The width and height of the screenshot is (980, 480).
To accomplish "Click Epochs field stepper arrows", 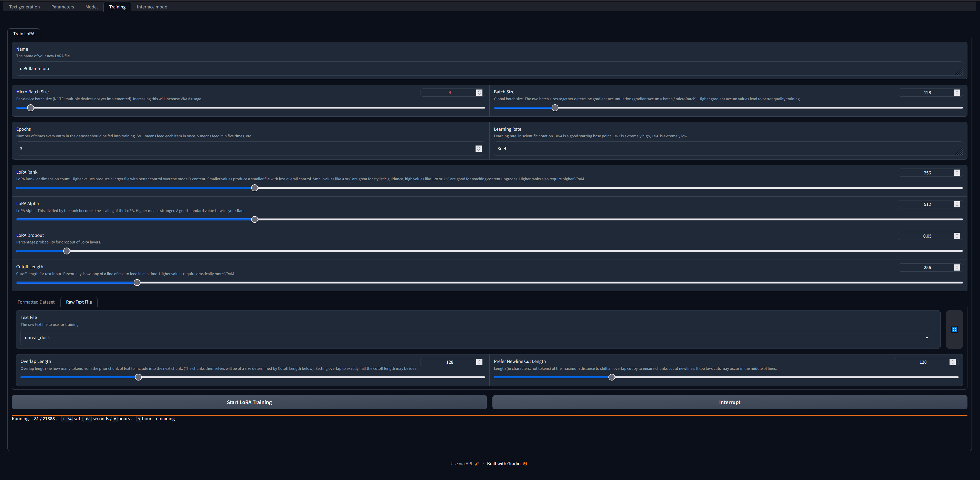I will point(478,149).
